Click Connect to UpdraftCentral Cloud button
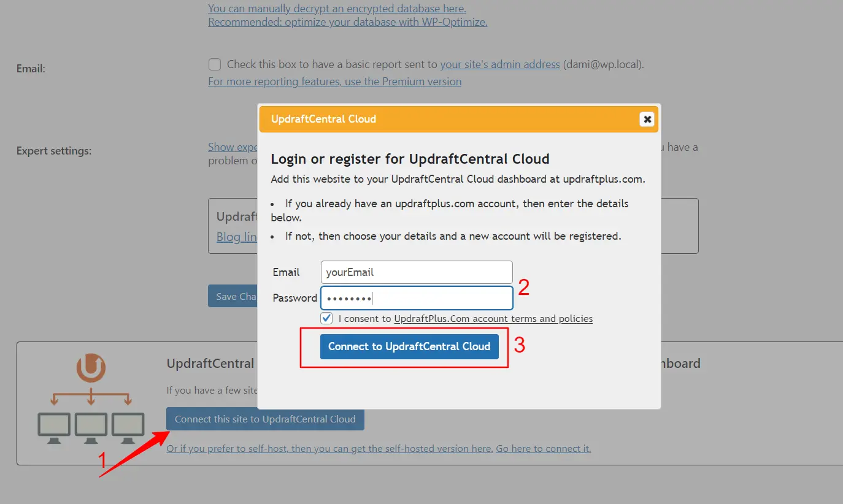 (409, 346)
